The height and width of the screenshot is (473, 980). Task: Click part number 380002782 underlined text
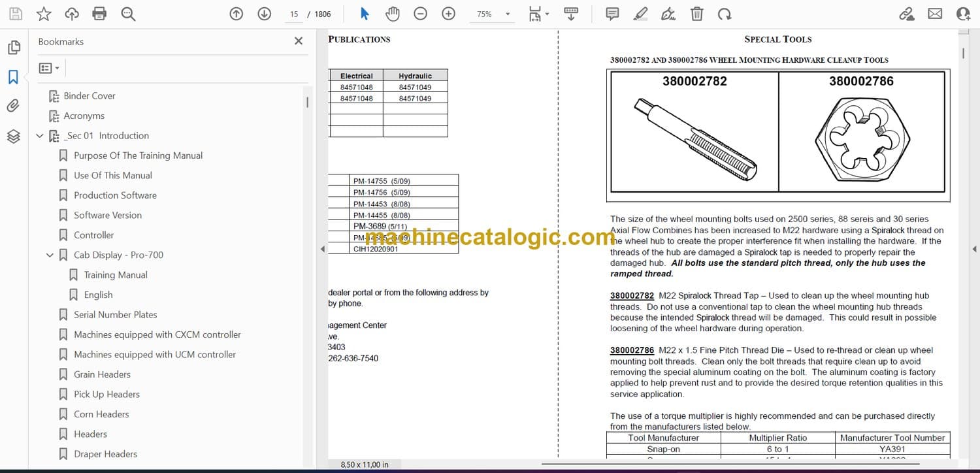click(x=632, y=296)
